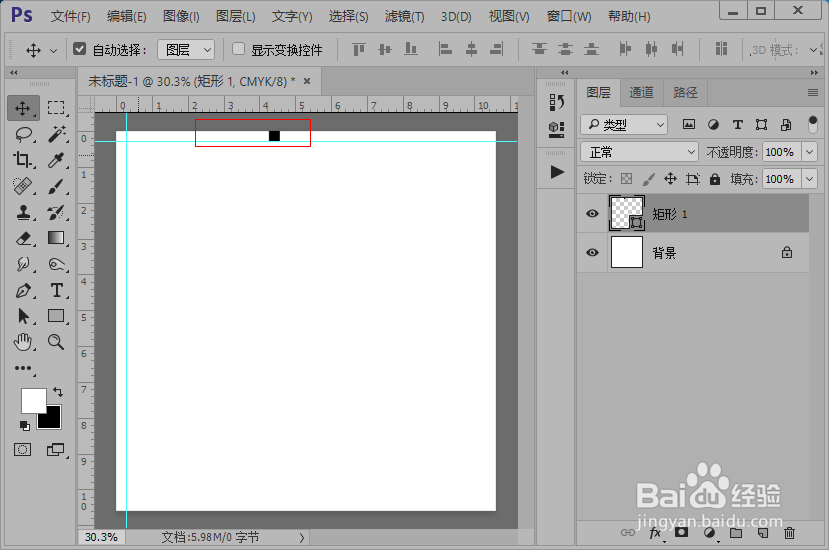Select the Magic Wand tool
This screenshot has height=550, width=829.
[x=57, y=134]
